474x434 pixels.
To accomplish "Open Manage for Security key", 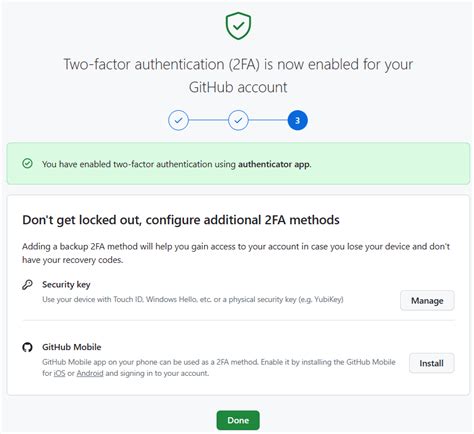I will click(427, 301).
